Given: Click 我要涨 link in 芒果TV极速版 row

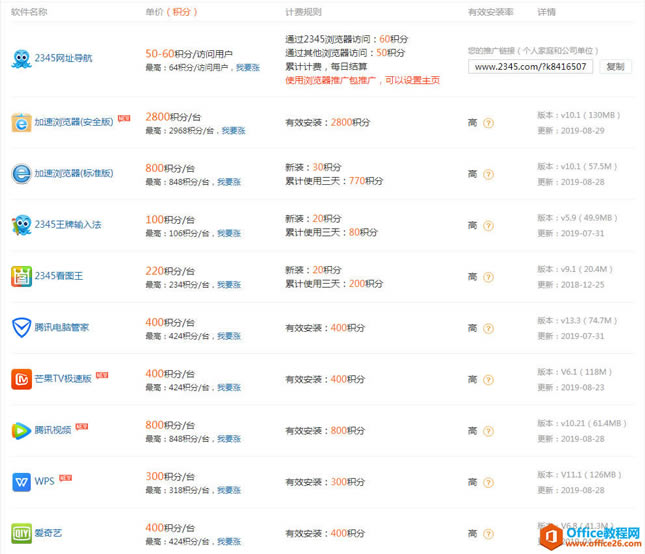Looking at the screenshot, I should [229, 388].
